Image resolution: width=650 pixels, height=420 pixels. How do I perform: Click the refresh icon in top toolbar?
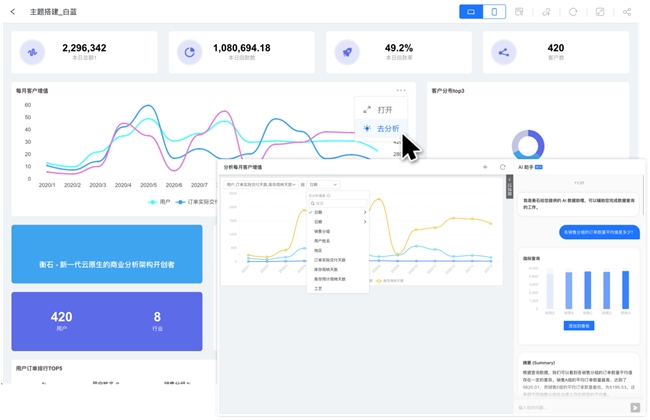coord(573,12)
